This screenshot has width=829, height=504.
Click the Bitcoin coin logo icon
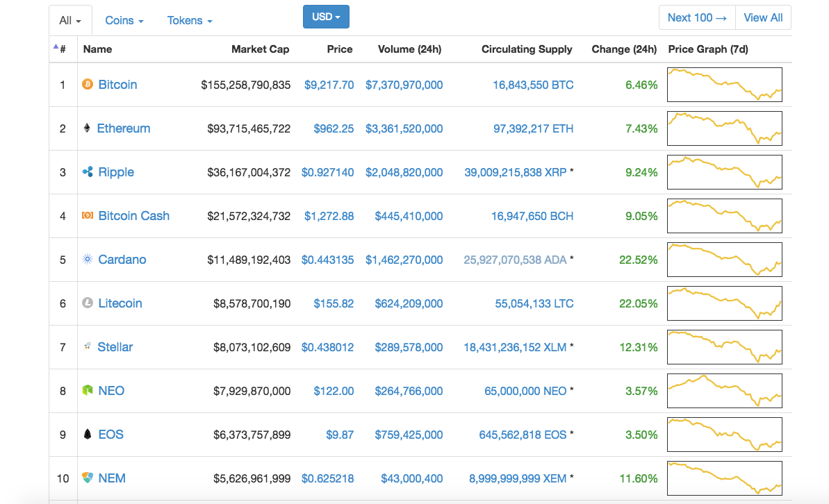point(88,84)
